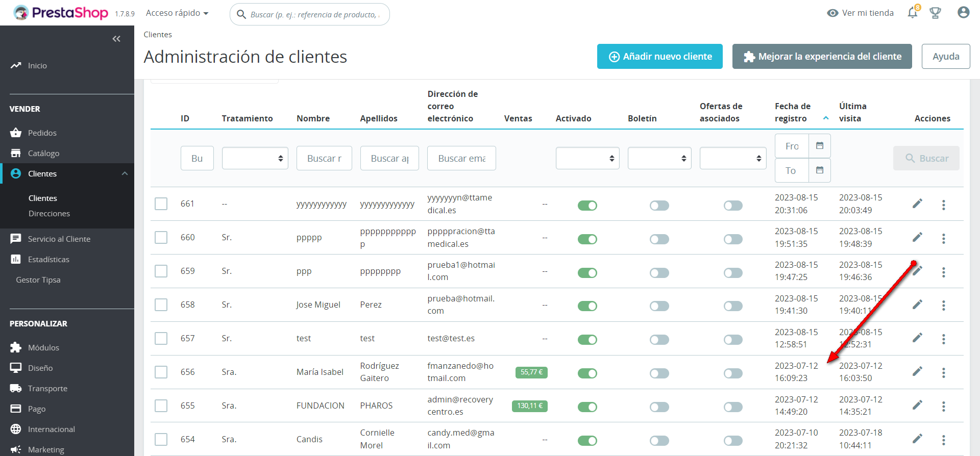
Task: Open the From date calendar picker
Action: (820, 146)
